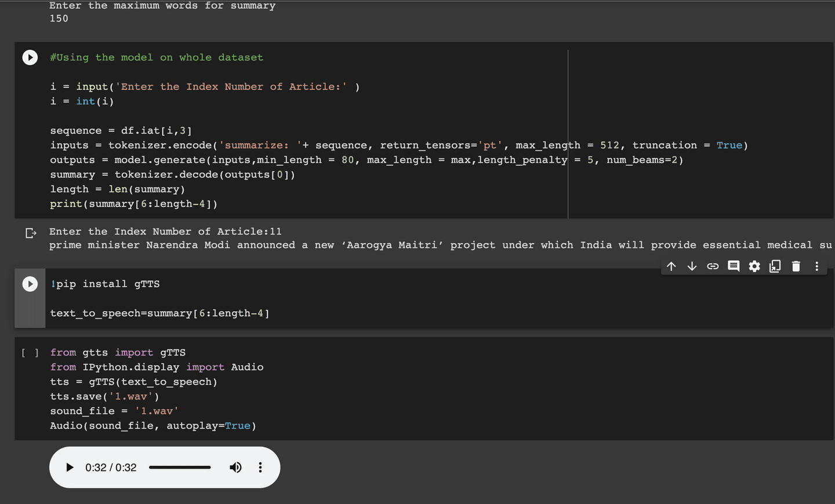This screenshot has height=504, width=835.
Task: Click the 'length = len(summary)' line
Action: point(117,189)
